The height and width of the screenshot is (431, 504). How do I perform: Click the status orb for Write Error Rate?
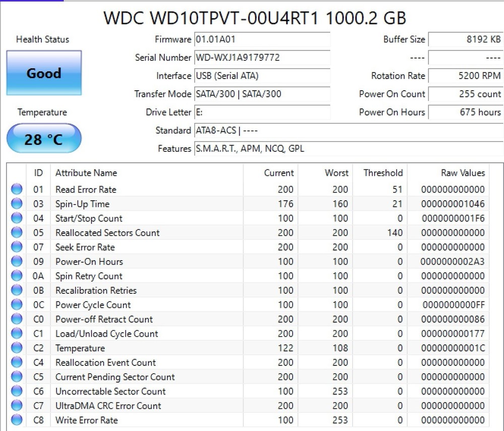click(x=17, y=420)
